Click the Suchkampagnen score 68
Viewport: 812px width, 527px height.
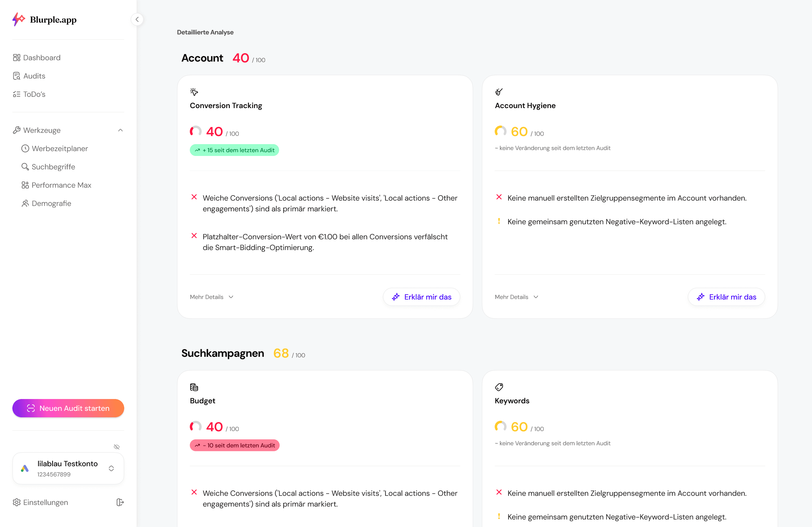281,354
